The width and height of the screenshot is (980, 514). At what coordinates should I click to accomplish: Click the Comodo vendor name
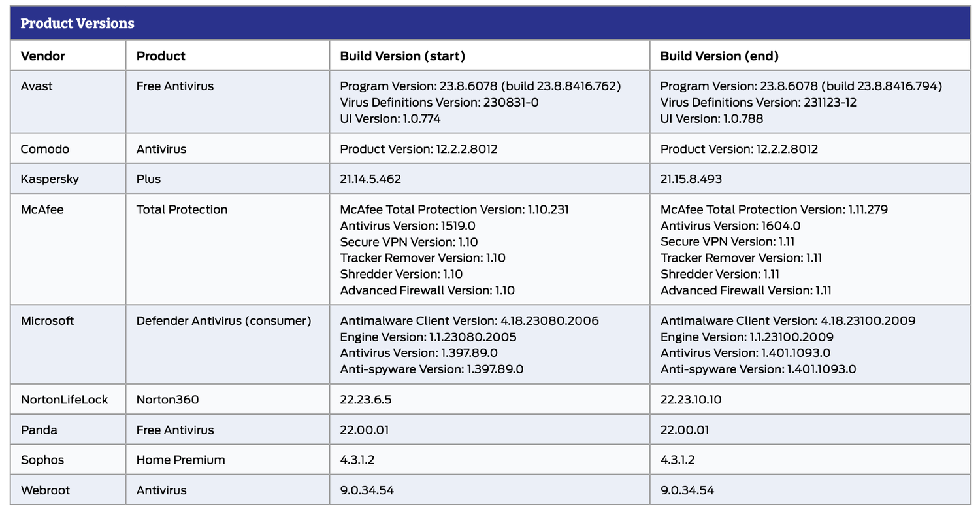(x=44, y=149)
